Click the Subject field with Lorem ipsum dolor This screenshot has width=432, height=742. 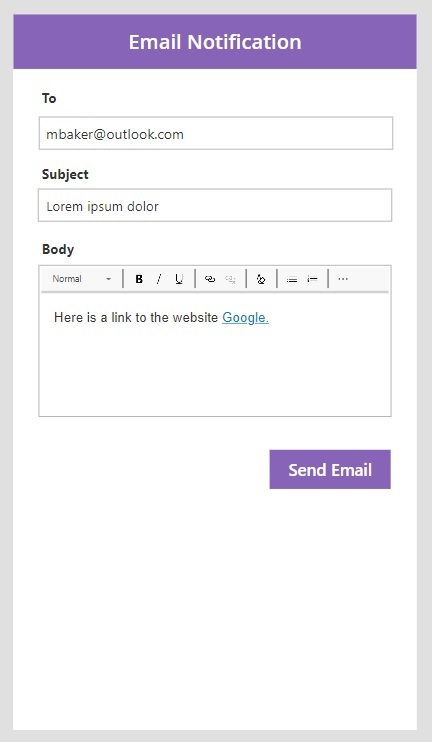(x=215, y=205)
